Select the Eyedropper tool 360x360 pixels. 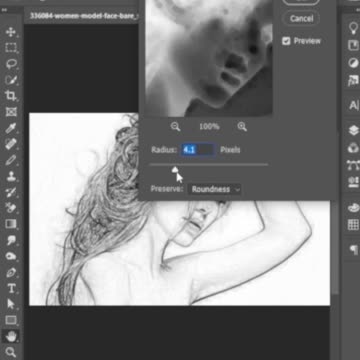pos(11,128)
